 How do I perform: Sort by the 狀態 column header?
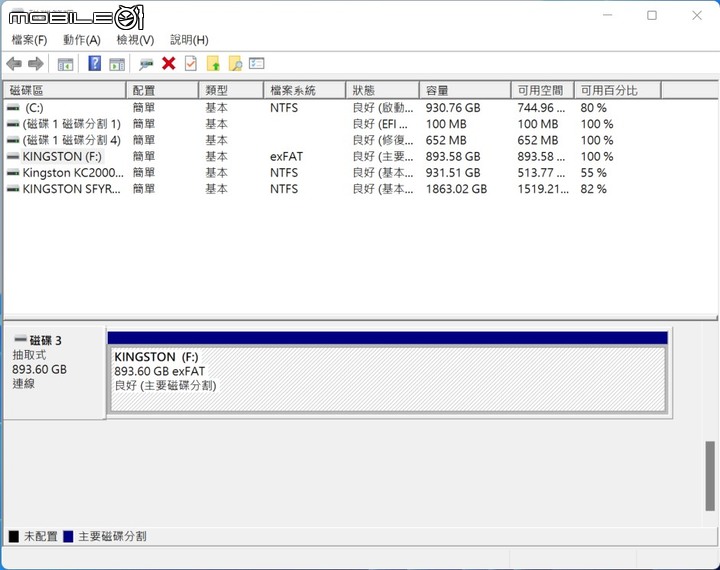tap(382, 90)
